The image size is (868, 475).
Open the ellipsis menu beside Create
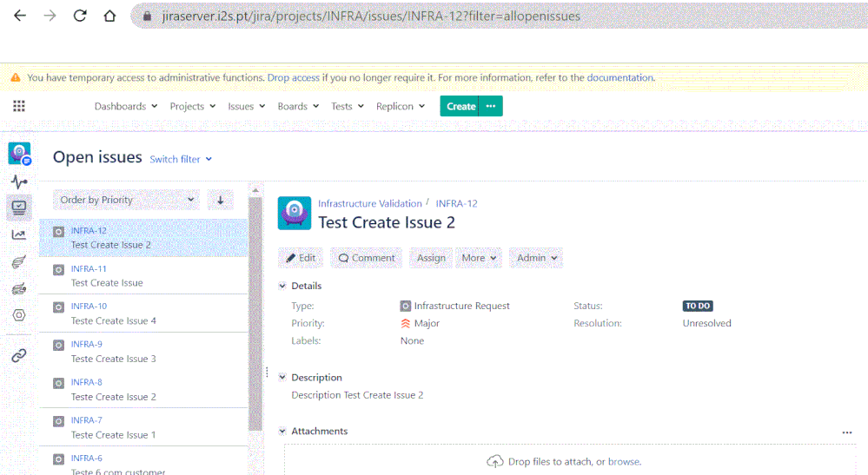[491, 106]
